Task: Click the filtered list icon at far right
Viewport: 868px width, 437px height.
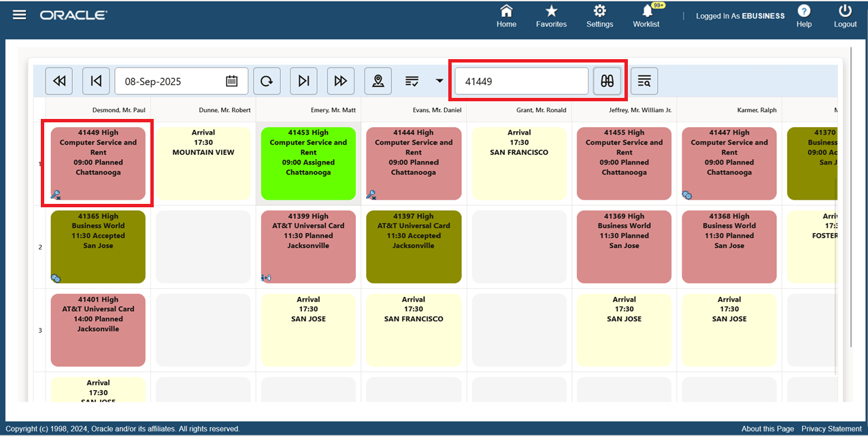Action: (x=644, y=80)
